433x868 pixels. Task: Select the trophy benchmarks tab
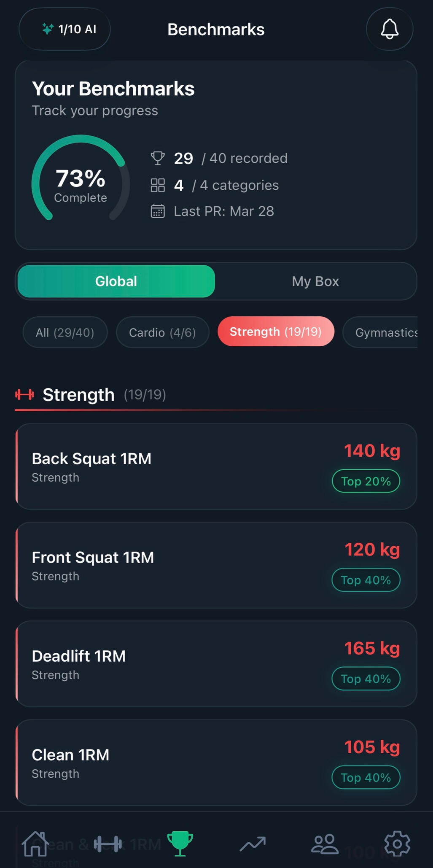[180, 844]
